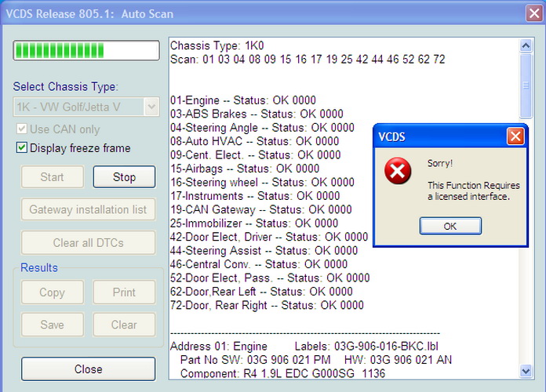Click the 'Scan: 01 03 04 08' line
The image size is (546, 392).
(x=308, y=59)
